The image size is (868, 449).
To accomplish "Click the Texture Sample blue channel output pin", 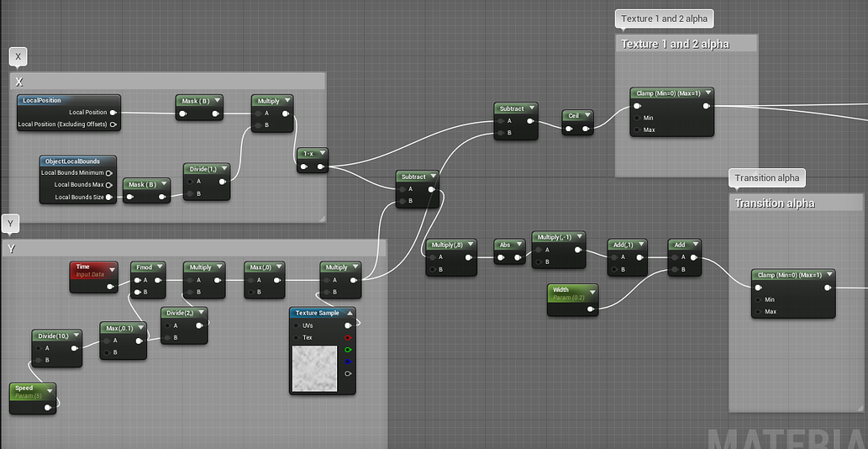I will (x=348, y=362).
